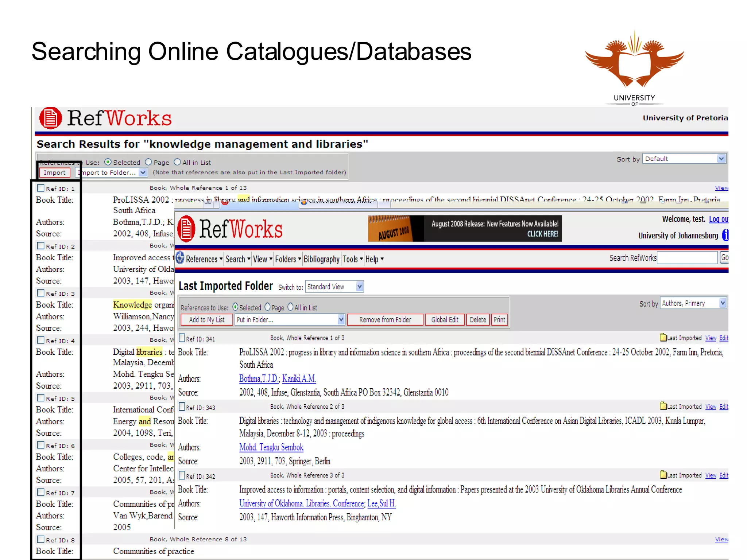Click the View link for Ref ID 341

tap(711, 338)
